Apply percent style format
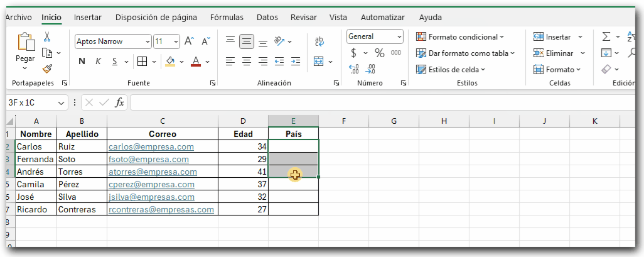The image size is (644, 257). coord(380,53)
